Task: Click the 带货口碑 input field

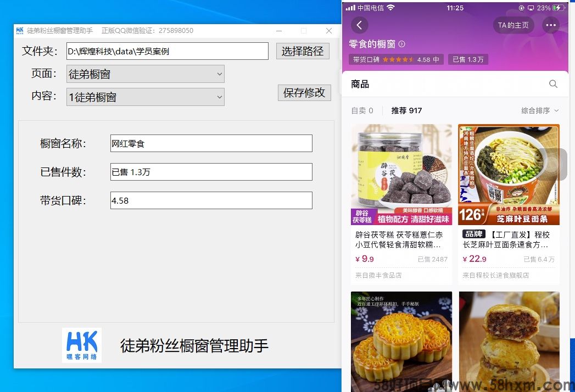Action: coord(211,200)
